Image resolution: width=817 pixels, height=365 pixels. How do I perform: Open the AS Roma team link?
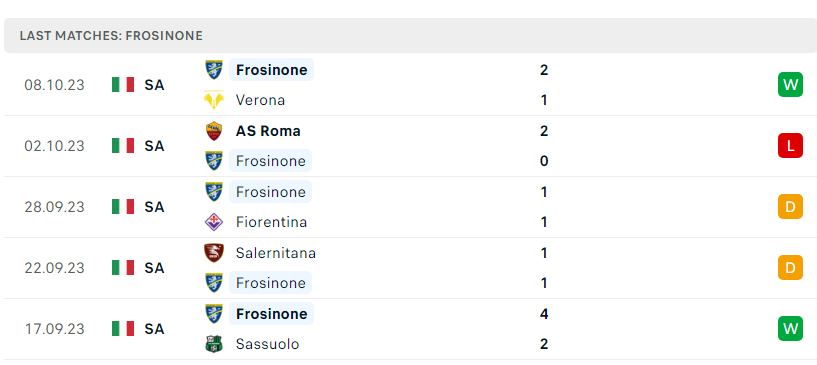coord(268,131)
